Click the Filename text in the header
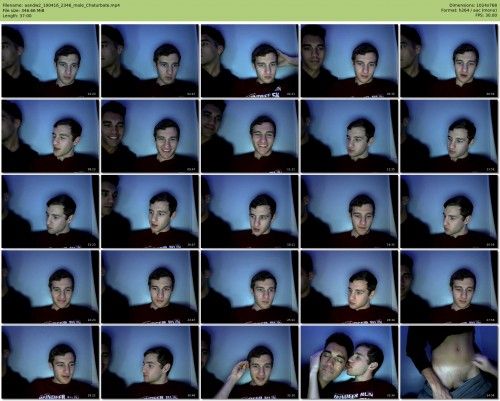Viewport: 500px width, 401px height. pos(61,5)
